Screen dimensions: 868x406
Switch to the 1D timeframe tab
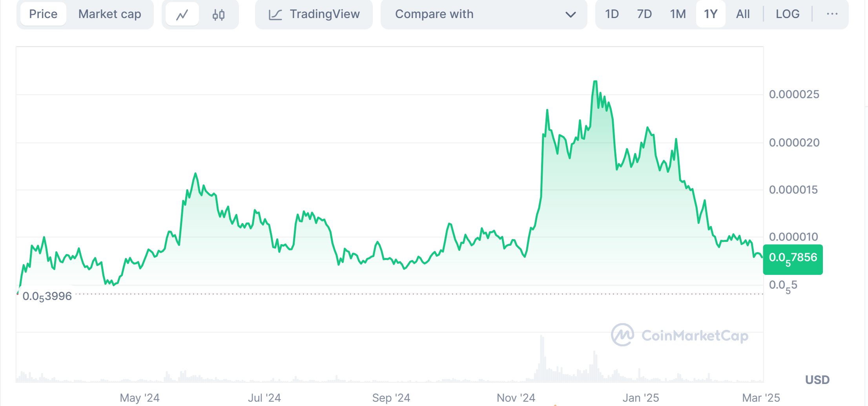click(x=612, y=14)
